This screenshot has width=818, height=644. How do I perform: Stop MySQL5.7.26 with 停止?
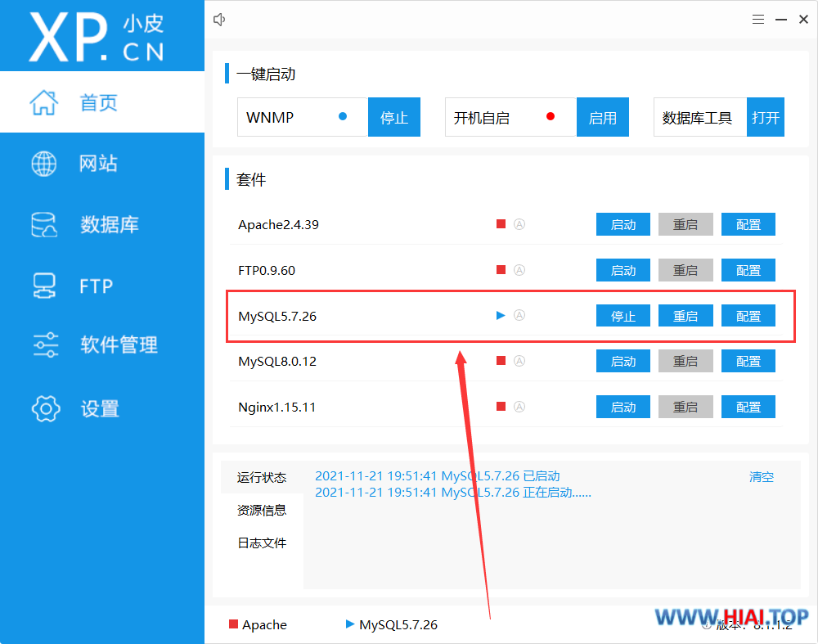(x=622, y=316)
